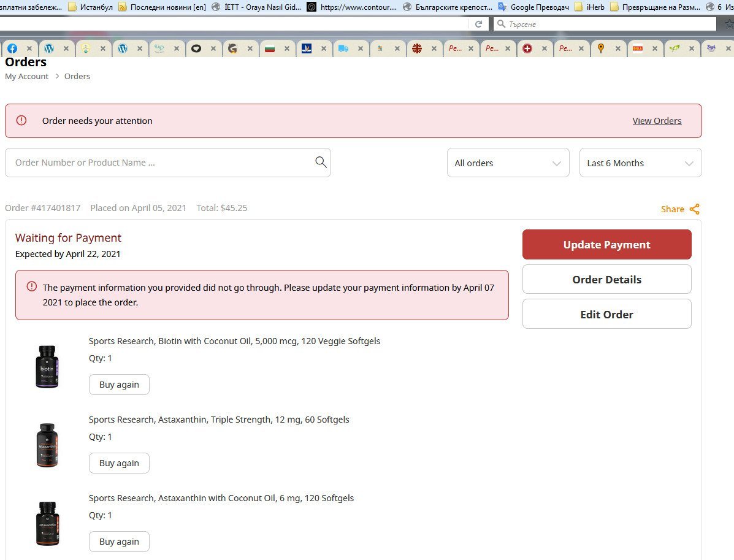Expand the All orders filter dropdown

(508, 163)
